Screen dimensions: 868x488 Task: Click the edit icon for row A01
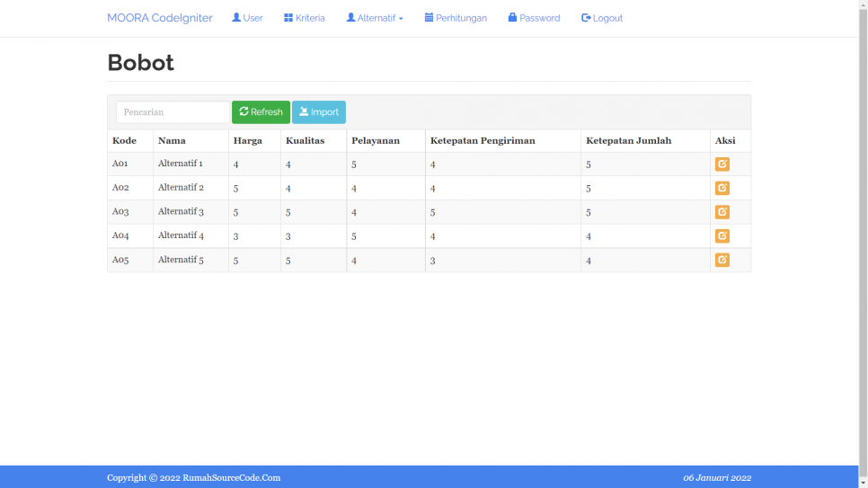pyautogui.click(x=722, y=164)
